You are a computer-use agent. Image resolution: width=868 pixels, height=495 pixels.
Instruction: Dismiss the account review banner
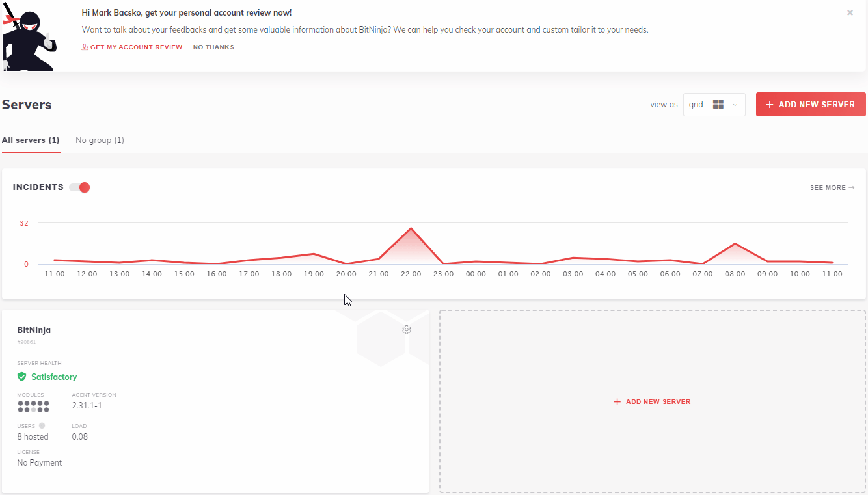[x=850, y=13]
